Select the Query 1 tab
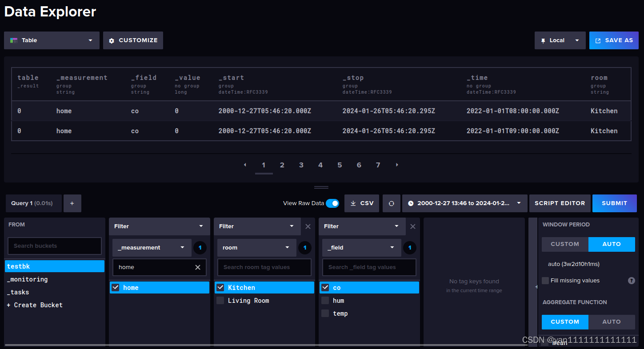 click(33, 203)
